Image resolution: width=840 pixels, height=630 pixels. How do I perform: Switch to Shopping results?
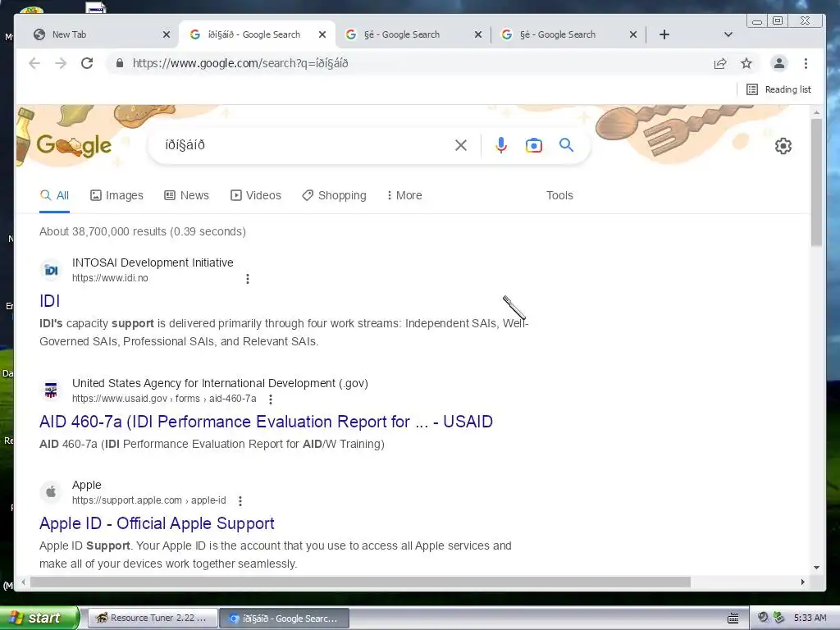coord(335,195)
